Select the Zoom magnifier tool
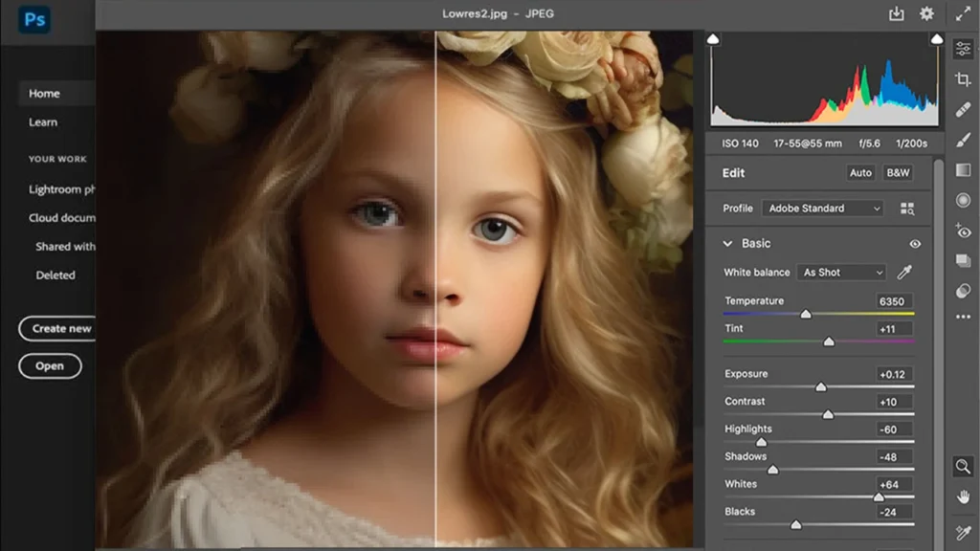The width and height of the screenshot is (980, 551). click(963, 466)
